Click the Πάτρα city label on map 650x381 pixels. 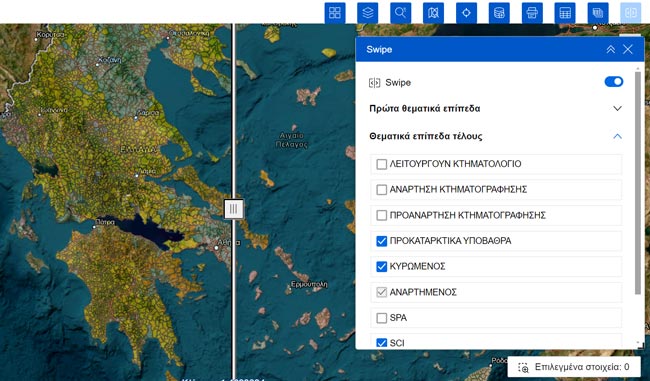point(105,222)
